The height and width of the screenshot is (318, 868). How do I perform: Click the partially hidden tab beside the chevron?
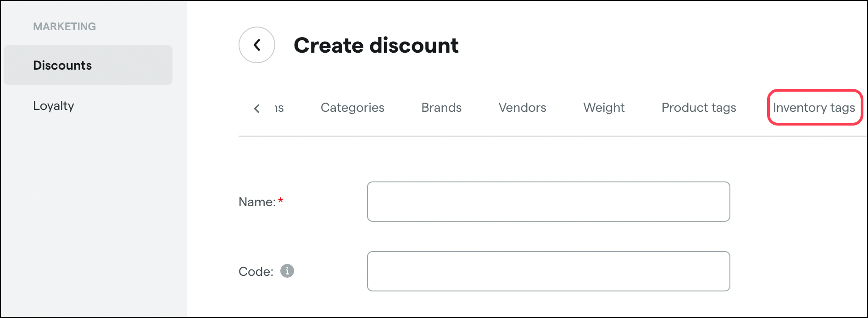279,108
